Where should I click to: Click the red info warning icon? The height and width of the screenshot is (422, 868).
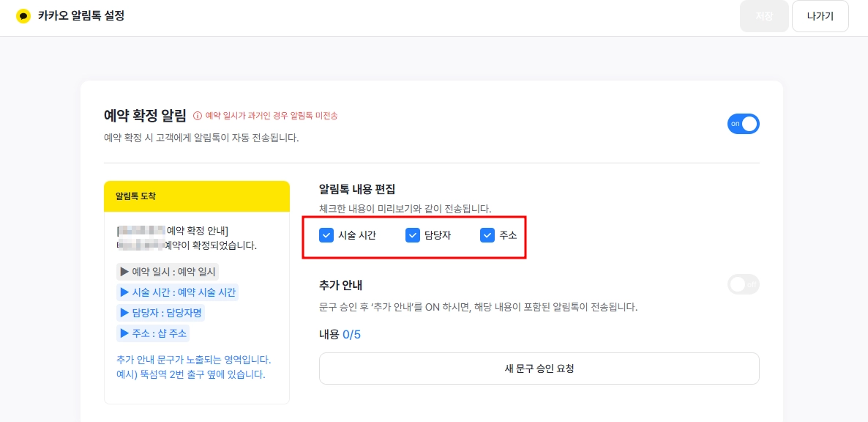pos(197,116)
